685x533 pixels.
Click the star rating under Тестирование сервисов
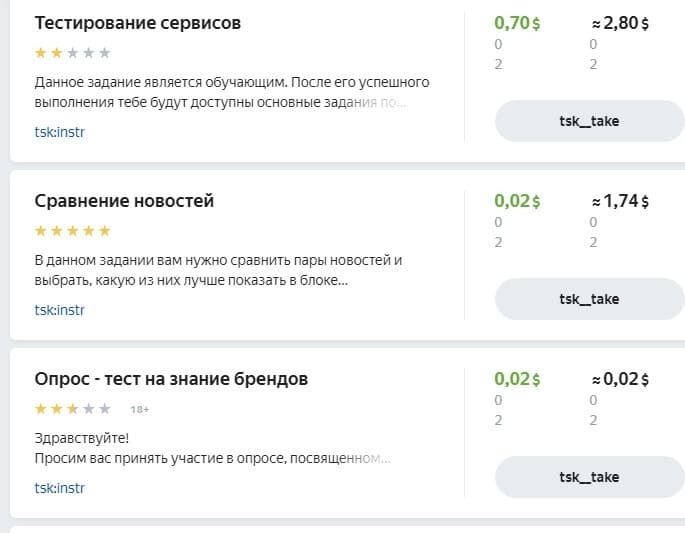(x=73, y=53)
